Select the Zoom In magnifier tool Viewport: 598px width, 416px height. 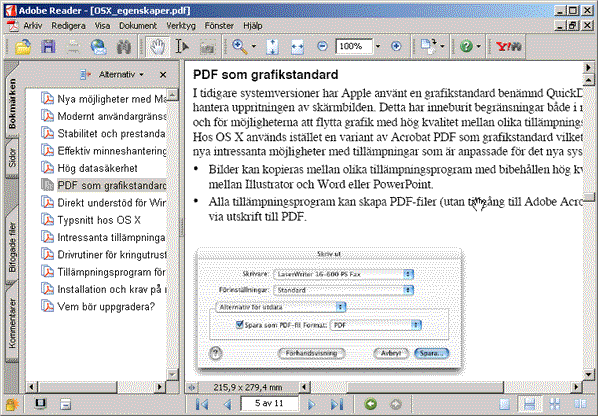[x=240, y=47]
